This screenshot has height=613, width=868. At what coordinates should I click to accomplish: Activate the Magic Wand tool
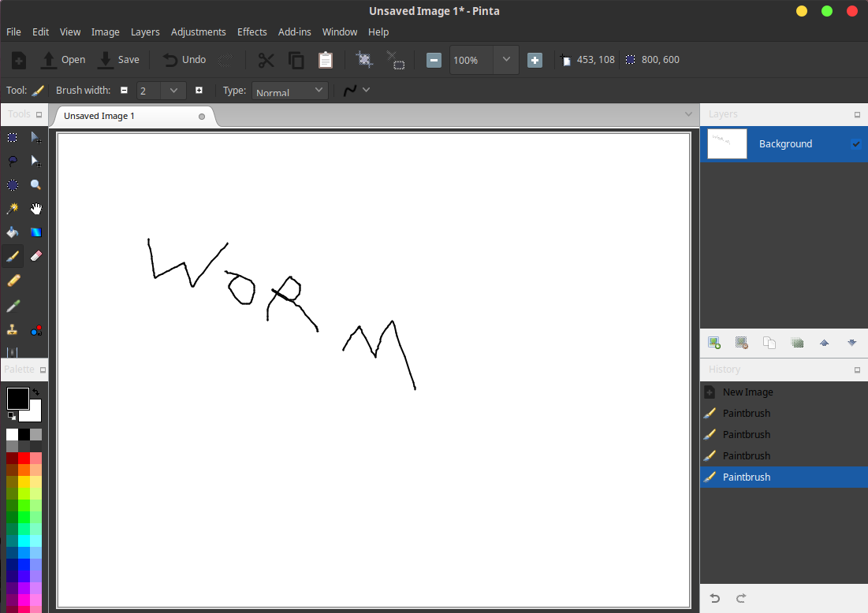click(x=12, y=209)
